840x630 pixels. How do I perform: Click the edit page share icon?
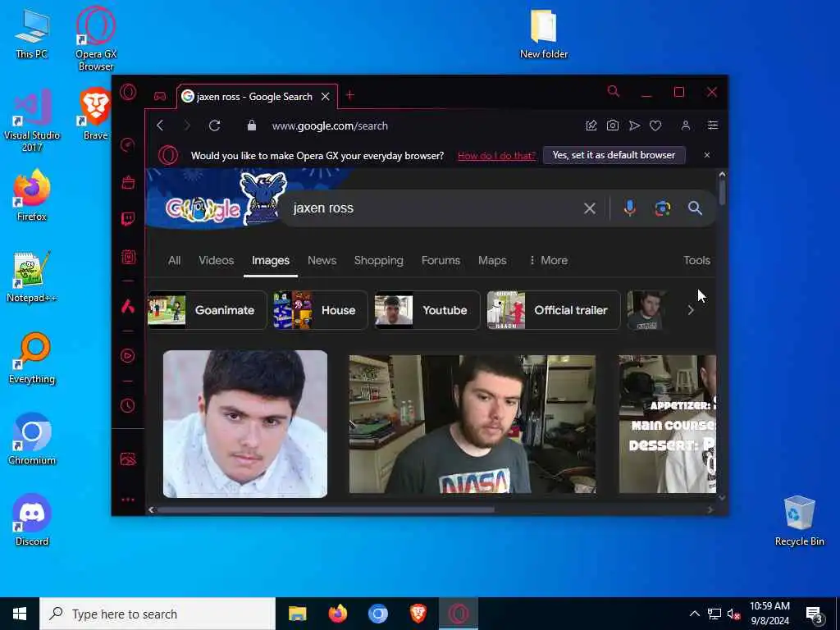coord(591,126)
